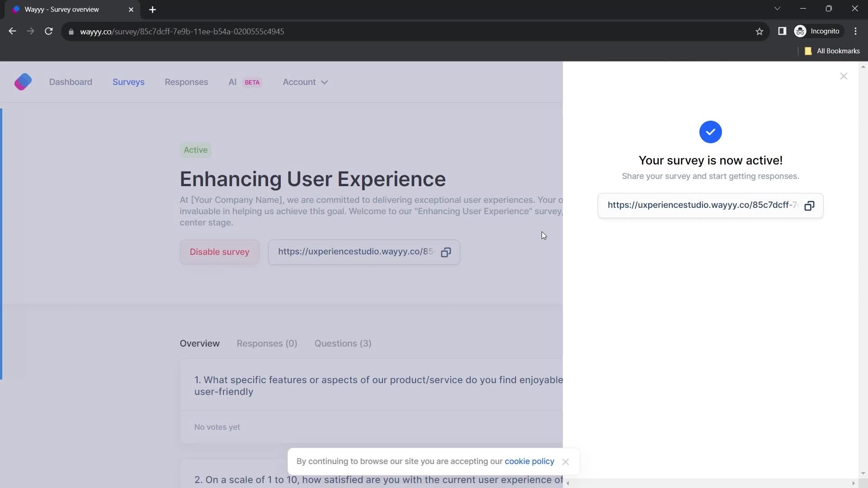Dismiss the cookie policy banner
This screenshot has height=488, width=868.
pos(565,461)
